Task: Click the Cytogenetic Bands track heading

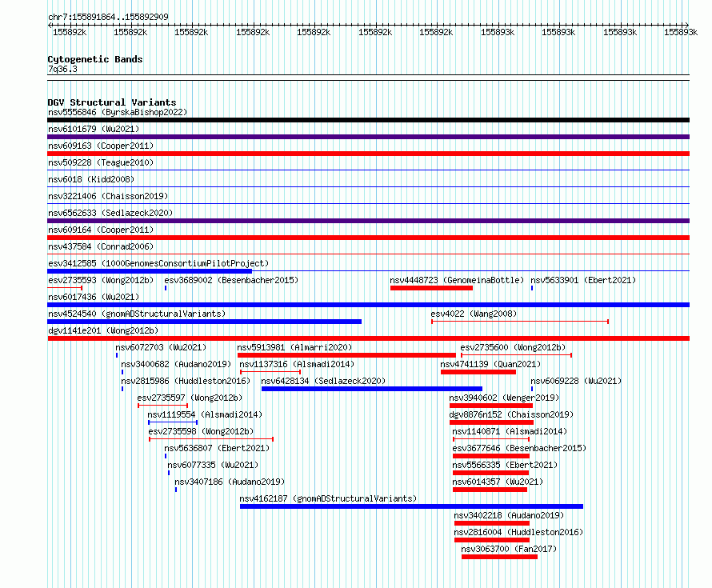Action: pos(95,59)
